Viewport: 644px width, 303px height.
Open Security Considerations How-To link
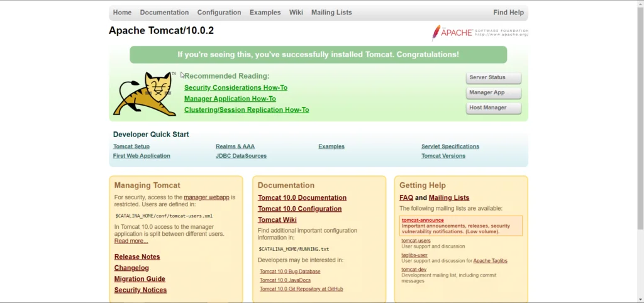click(x=236, y=88)
